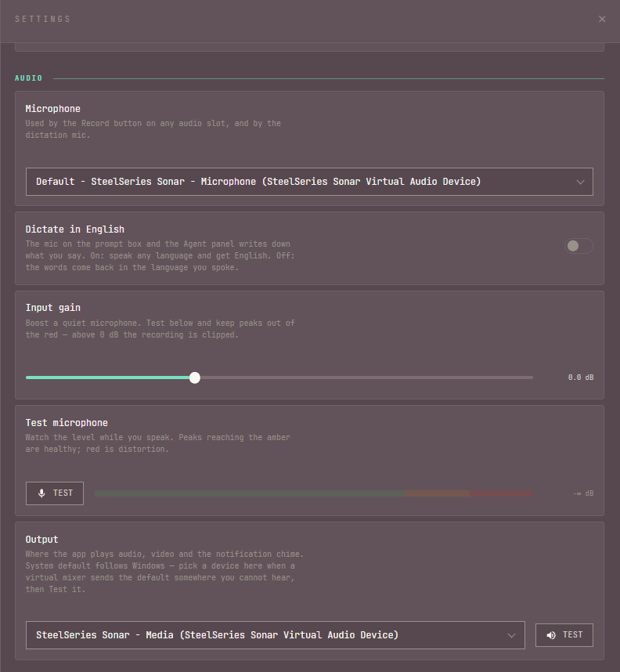
Task: Click the 0.0 dB input gain value
Action: pyautogui.click(x=581, y=378)
